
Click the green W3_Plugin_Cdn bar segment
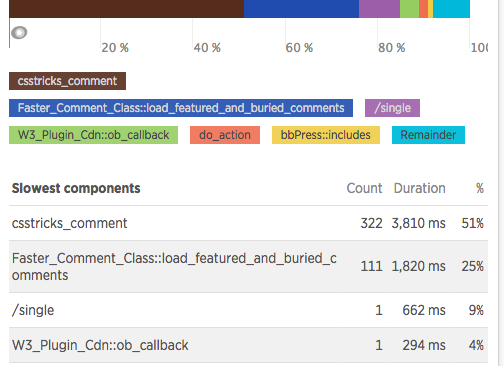tap(409, 9)
